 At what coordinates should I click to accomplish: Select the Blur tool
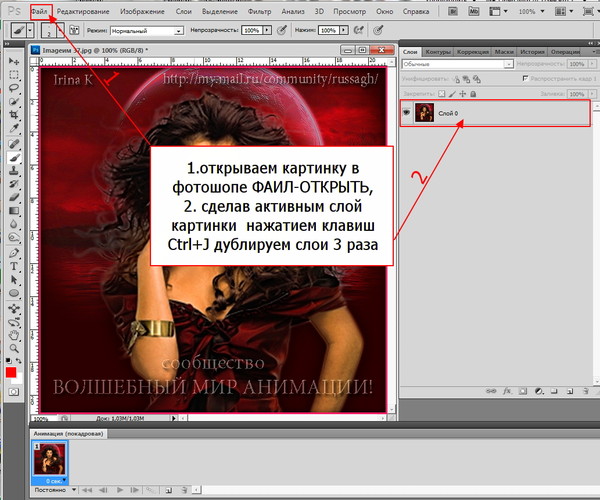[14, 224]
